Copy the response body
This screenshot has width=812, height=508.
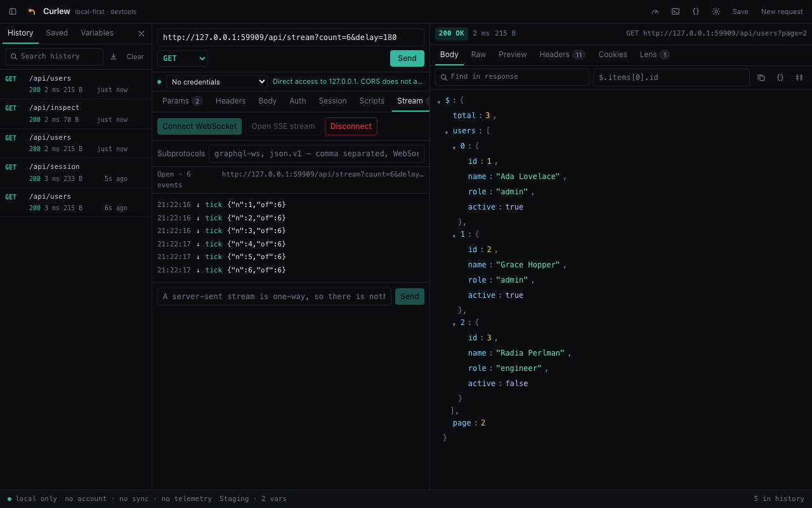click(761, 77)
